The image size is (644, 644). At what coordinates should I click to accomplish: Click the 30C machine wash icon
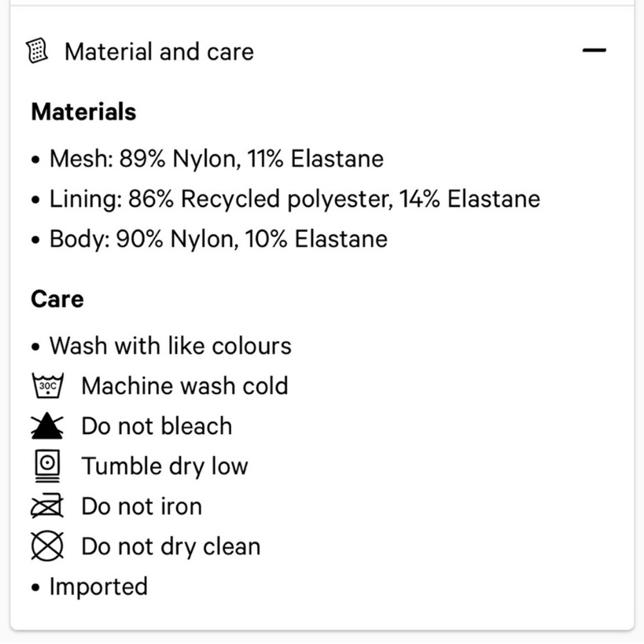click(x=47, y=386)
